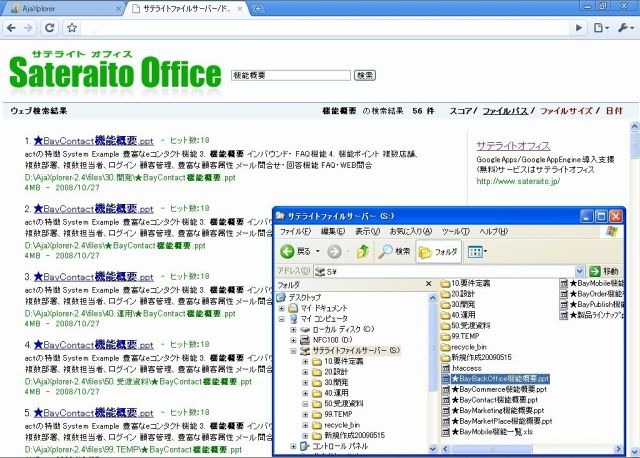
Task: Click the browser forward arrow
Action: (x=28, y=28)
